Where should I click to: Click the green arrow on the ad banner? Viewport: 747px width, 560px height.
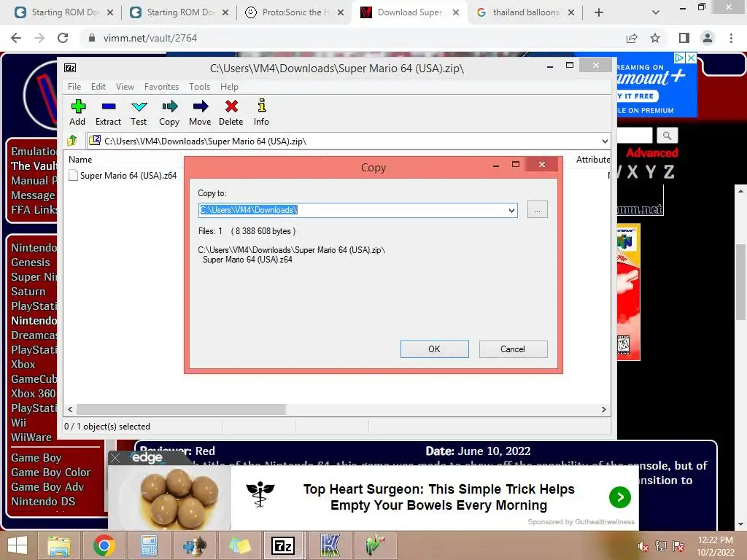pos(620,497)
